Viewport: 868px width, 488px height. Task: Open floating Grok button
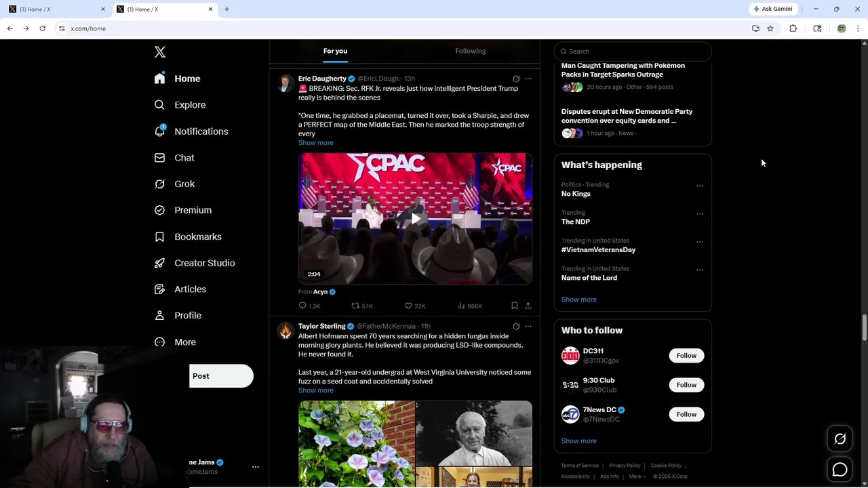(x=840, y=439)
